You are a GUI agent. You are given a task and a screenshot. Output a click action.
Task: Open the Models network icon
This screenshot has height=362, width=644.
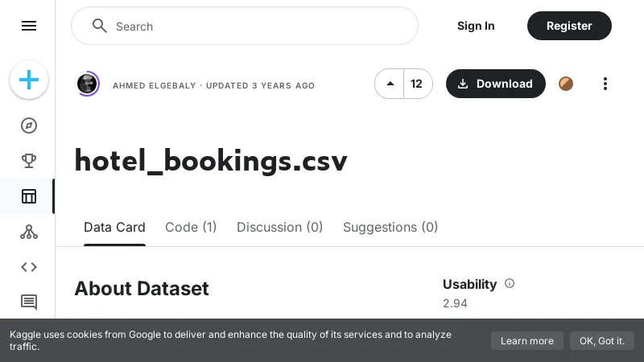(x=29, y=232)
